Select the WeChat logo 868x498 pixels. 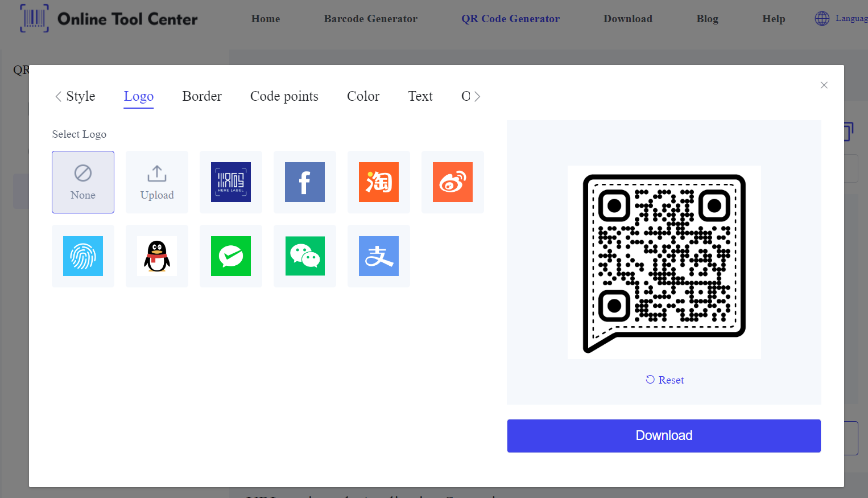pyautogui.click(x=305, y=256)
